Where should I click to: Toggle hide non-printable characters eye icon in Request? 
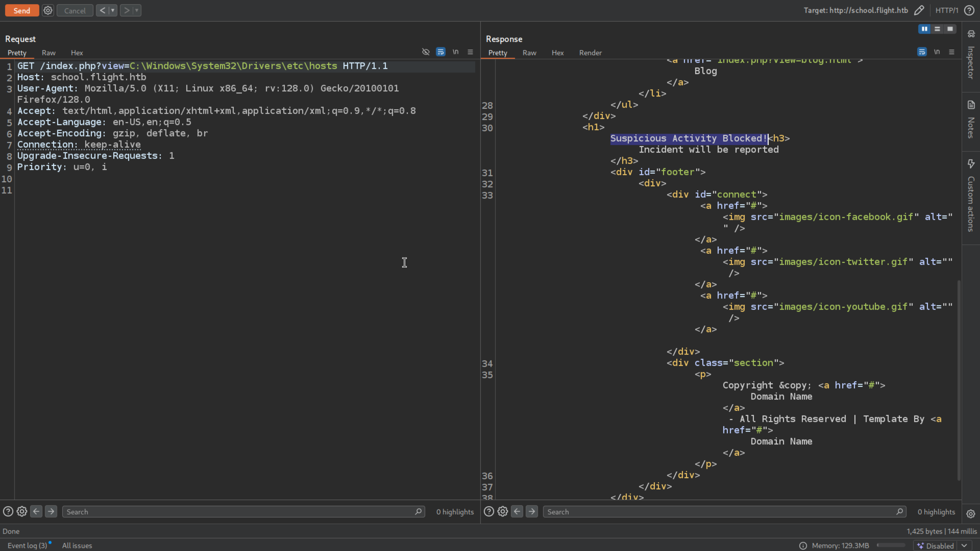(426, 52)
